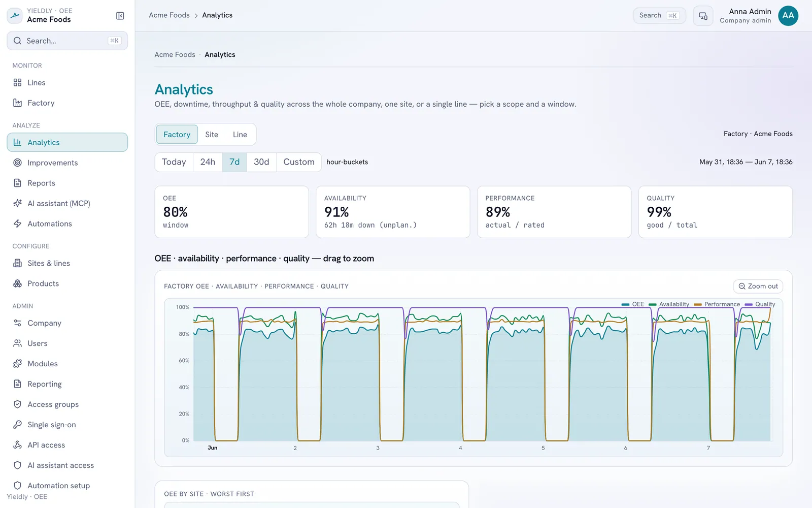Select the Line scope

(240, 135)
